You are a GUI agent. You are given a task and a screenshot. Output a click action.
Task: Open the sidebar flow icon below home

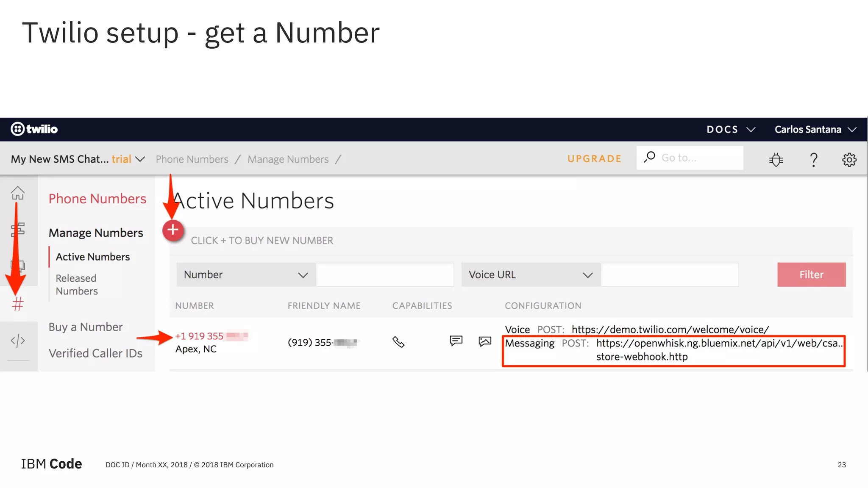click(x=18, y=230)
